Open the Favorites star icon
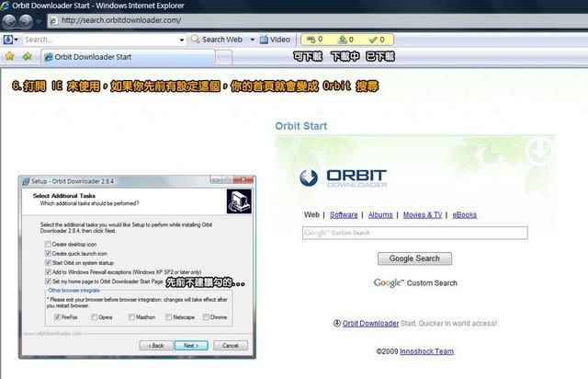 click(x=10, y=56)
